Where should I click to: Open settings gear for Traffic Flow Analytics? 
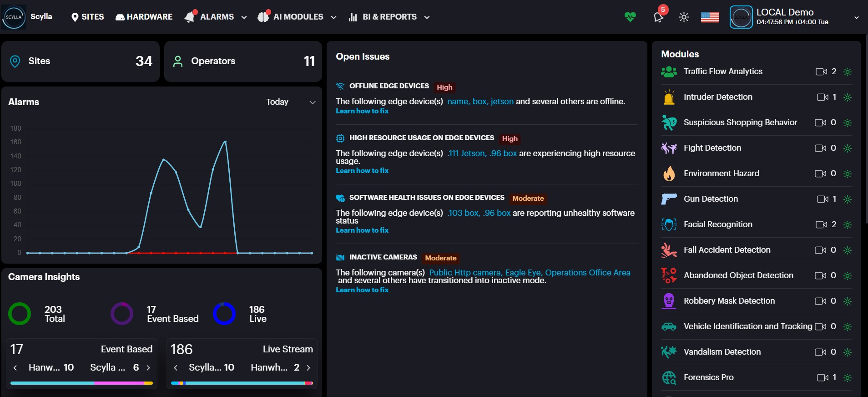pos(847,72)
